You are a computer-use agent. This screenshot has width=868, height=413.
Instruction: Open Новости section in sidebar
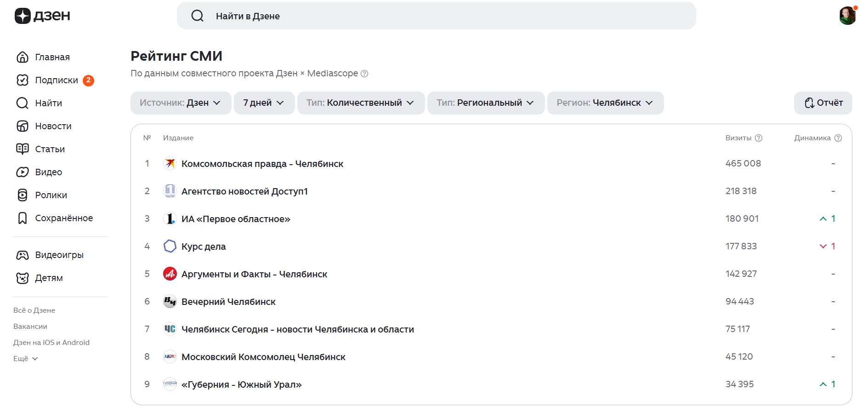pyautogui.click(x=53, y=126)
